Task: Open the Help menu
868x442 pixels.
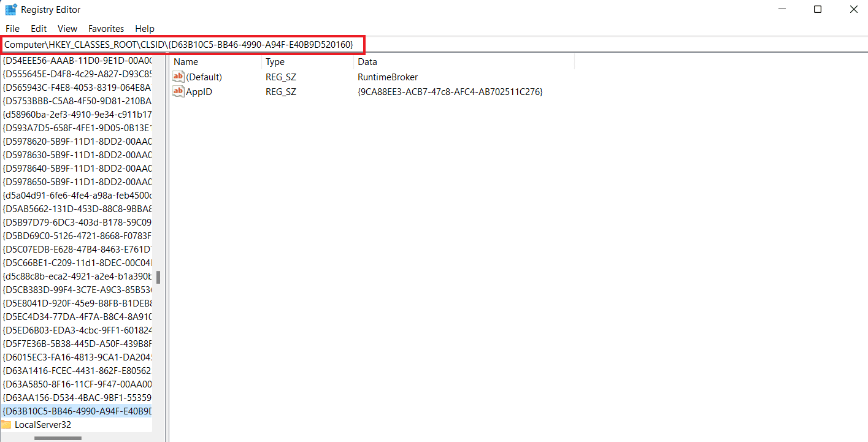Action: tap(145, 29)
